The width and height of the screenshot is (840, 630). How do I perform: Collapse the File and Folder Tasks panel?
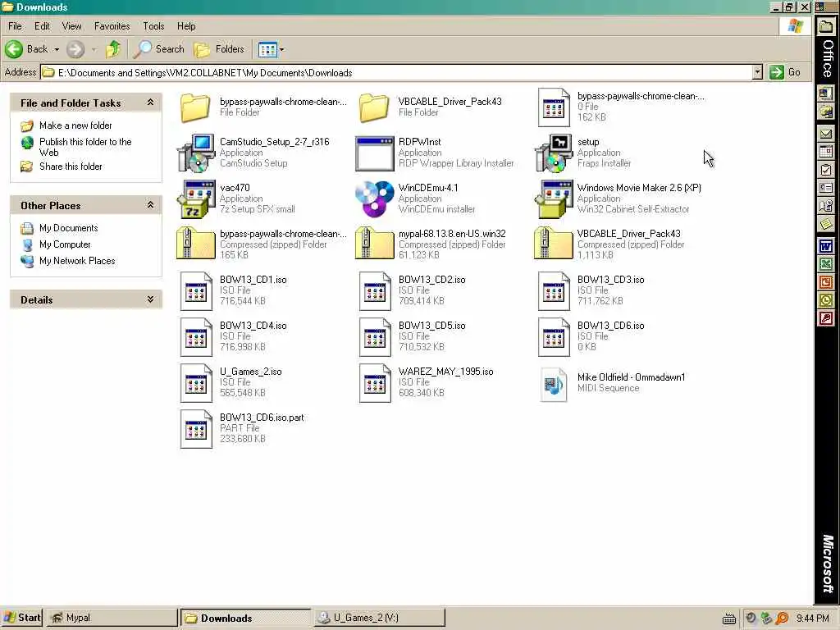[151, 103]
